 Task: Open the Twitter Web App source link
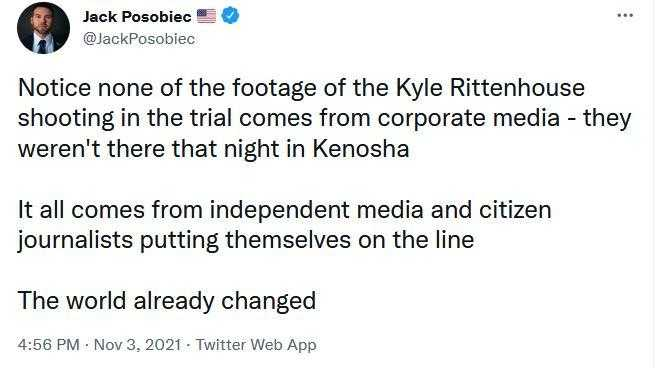[x=256, y=345]
